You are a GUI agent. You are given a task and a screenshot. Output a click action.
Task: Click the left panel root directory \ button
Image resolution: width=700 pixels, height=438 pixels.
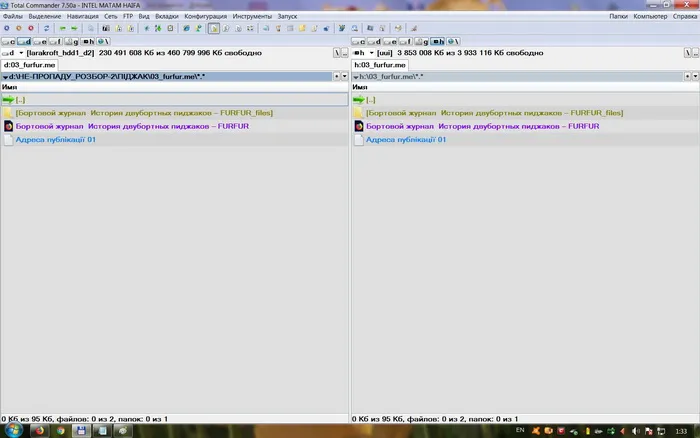pos(337,53)
